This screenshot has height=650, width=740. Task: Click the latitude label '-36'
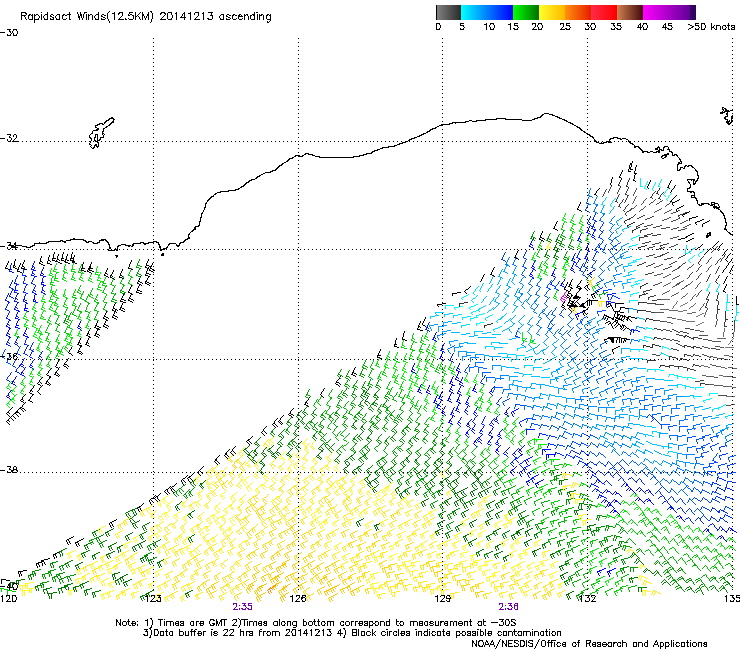pos(9,356)
